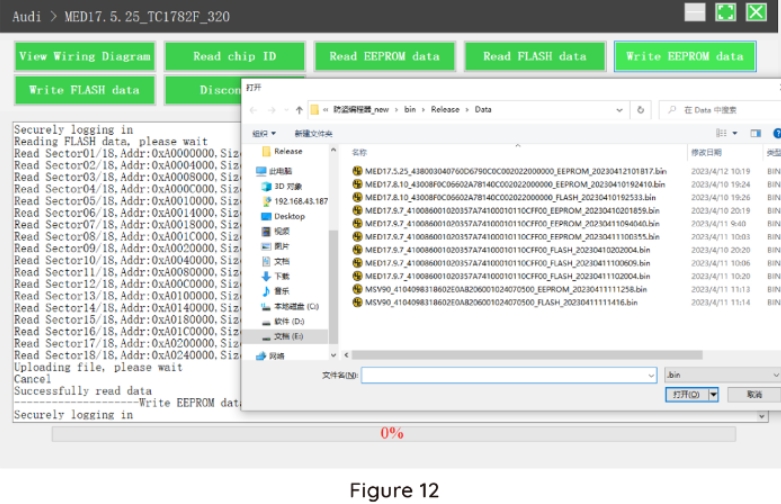Toggle fullscreen on the Audi window

point(725,12)
